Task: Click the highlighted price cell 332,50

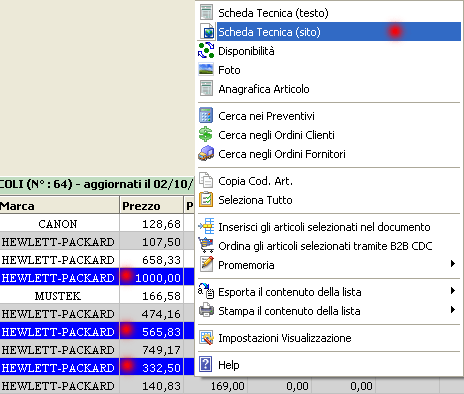Action: 151,367
